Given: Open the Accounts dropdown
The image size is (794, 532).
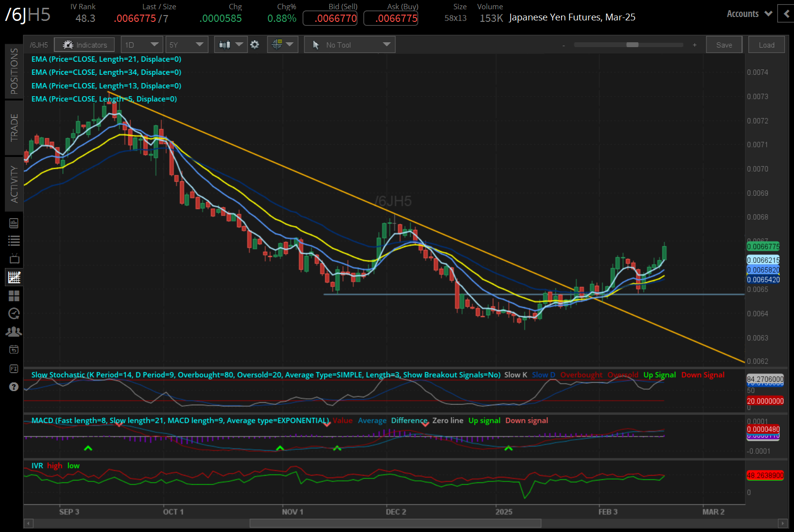Looking at the screenshot, I should tap(748, 14).
